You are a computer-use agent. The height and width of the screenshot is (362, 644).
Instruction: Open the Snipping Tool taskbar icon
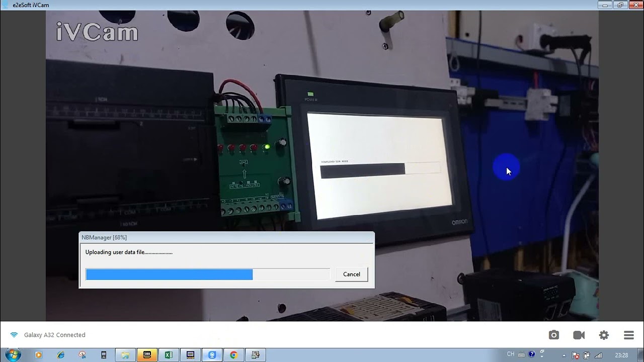tap(83, 355)
